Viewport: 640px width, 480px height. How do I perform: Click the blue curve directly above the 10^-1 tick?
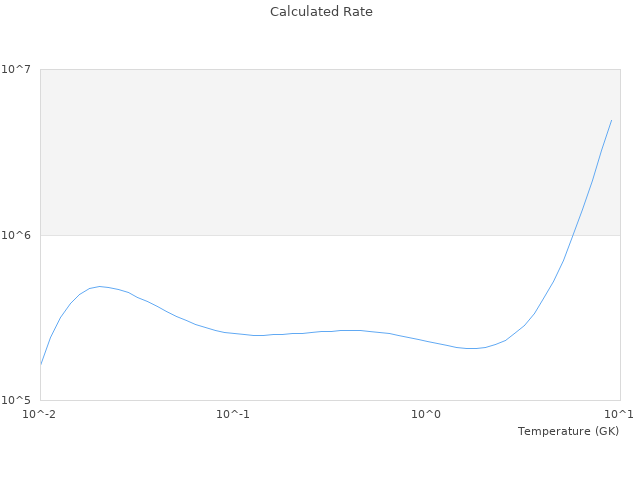[233, 333]
